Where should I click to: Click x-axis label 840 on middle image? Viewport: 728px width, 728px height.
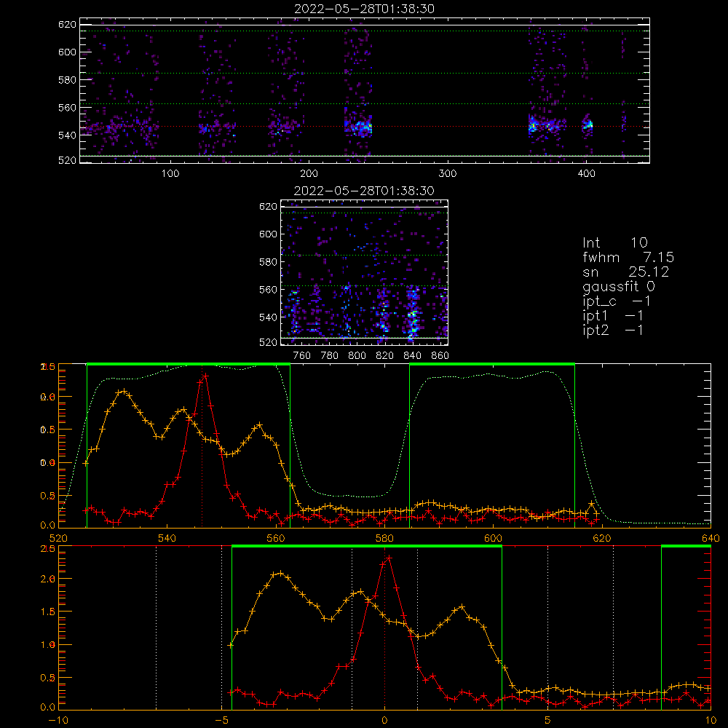[412, 356]
